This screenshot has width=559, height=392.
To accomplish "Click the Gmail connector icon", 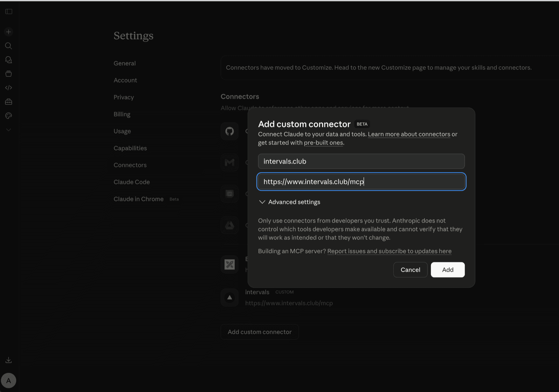I will (x=230, y=162).
